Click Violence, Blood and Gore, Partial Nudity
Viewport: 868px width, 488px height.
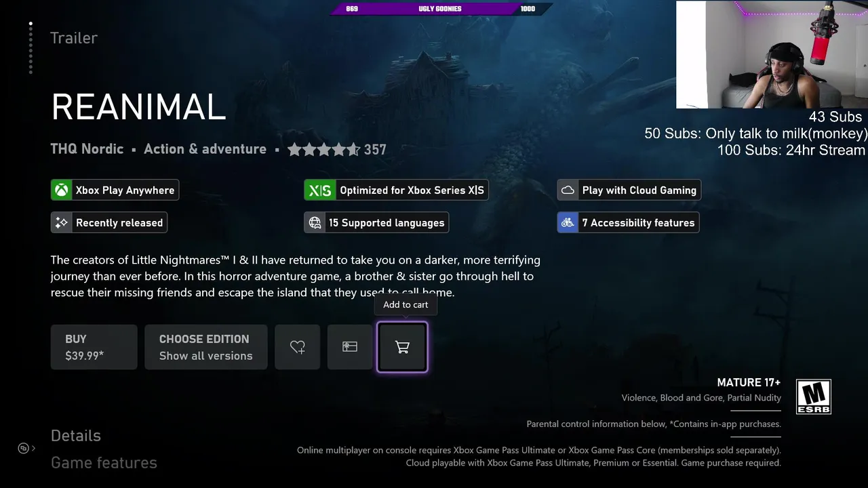[701, 398]
